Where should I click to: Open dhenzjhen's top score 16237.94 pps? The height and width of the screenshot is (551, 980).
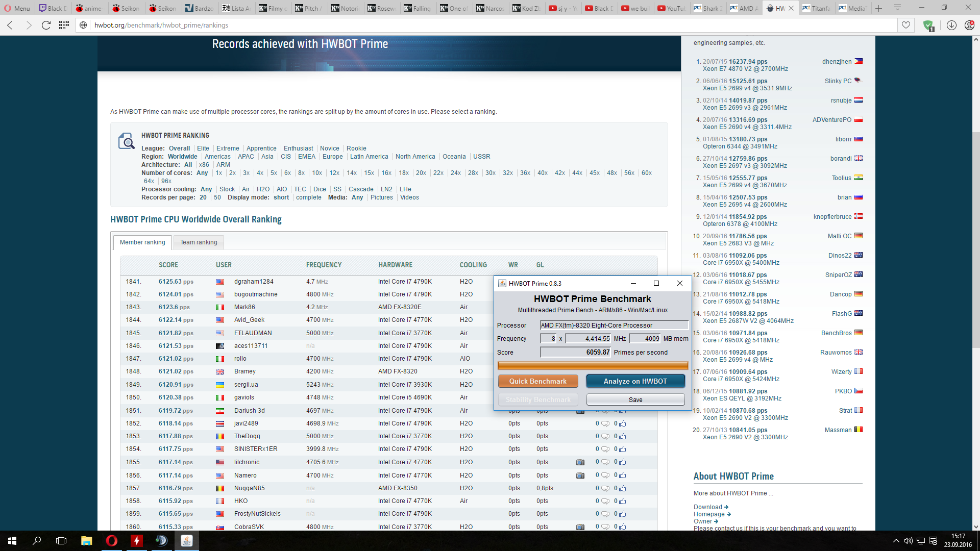point(748,62)
